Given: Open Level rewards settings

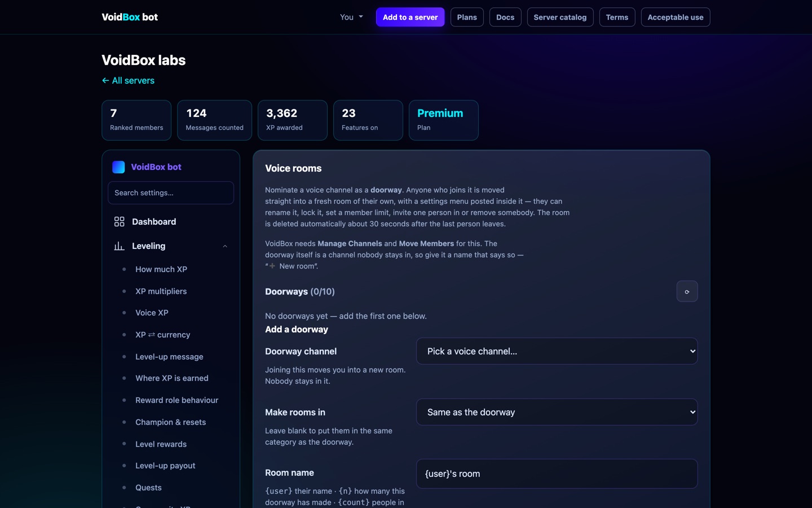Looking at the screenshot, I should pyautogui.click(x=161, y=444).
